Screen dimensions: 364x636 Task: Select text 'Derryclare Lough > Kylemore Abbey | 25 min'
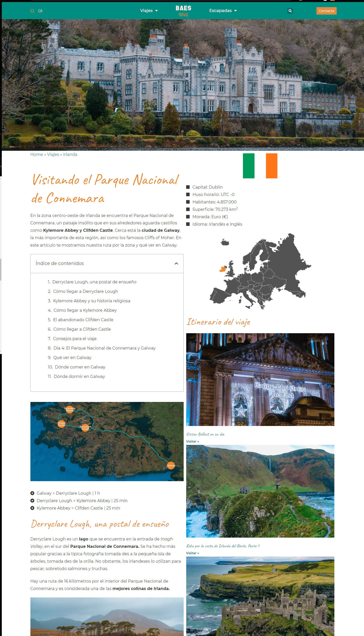point(82,501)
